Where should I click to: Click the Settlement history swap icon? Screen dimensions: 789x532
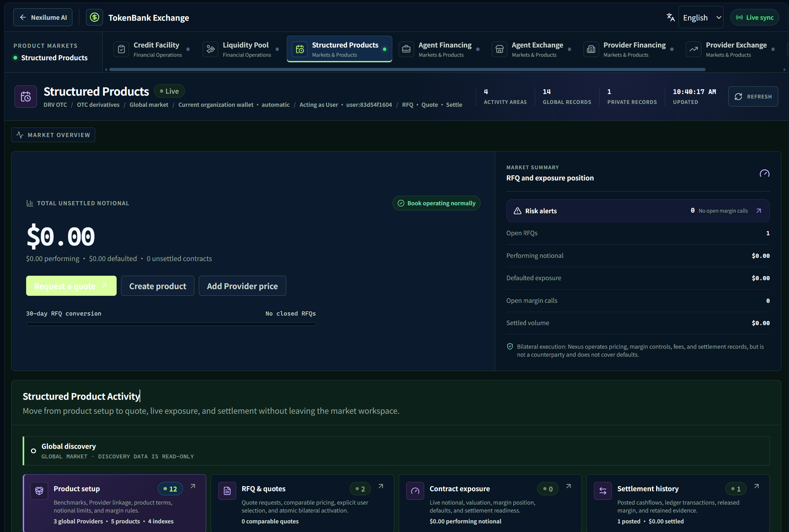tap(603, 491)
